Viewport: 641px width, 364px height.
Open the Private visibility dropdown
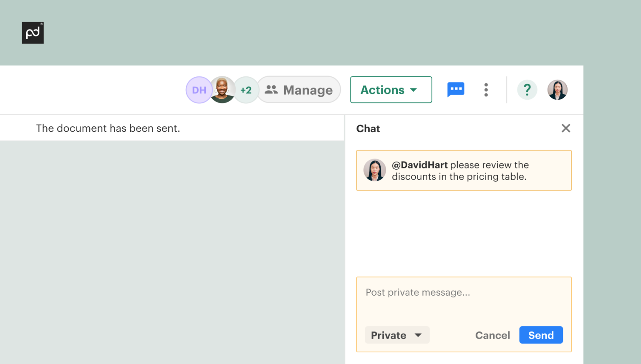pyautogui.click(x=397, y=335)
